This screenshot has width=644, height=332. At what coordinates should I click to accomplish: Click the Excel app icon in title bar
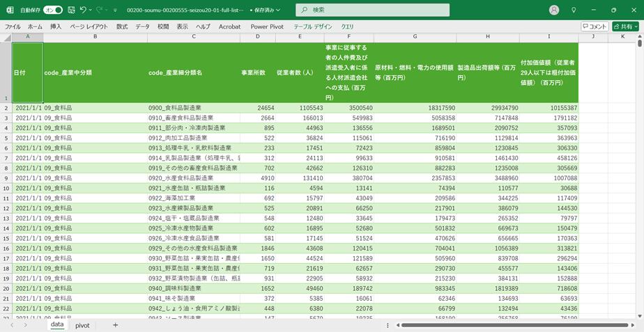pyautogui.click(x=10, y=10)
